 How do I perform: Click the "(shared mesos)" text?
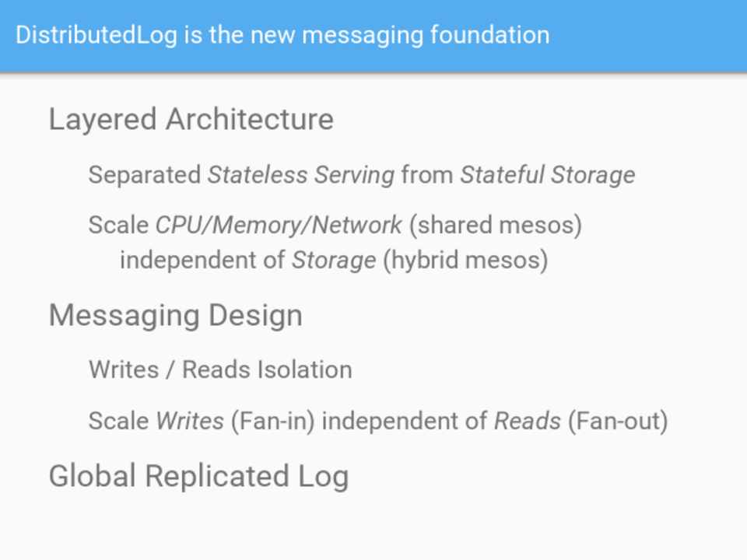pos(496,225)
